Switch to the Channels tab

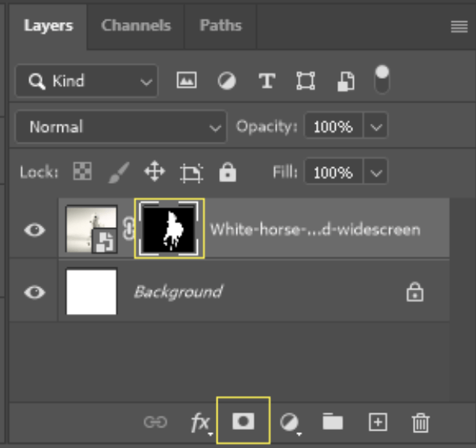coord(136,25)
